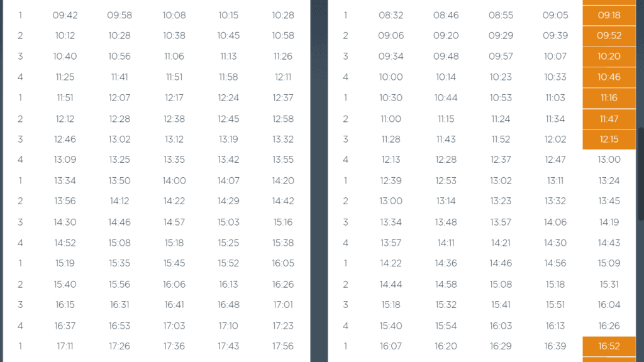Screen dimensions: 644x362
Task: Click the orange 12:15 time cell
Action: (x=609, y=139)
